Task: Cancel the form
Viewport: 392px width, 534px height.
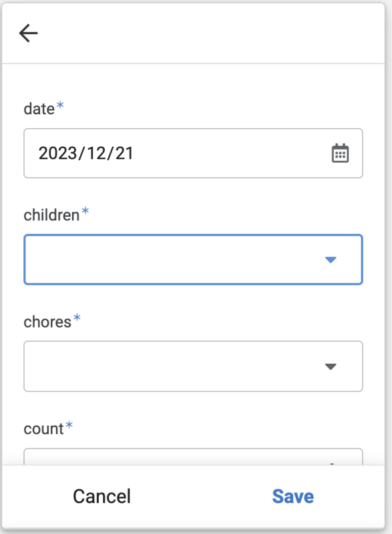Action: tap(102, 496)
